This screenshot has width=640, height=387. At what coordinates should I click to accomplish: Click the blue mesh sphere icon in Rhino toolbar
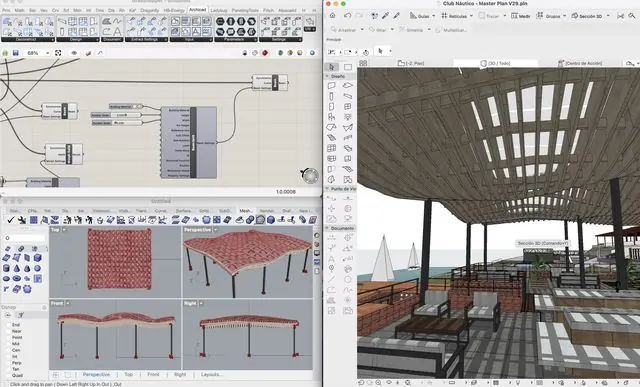[271, 220]
